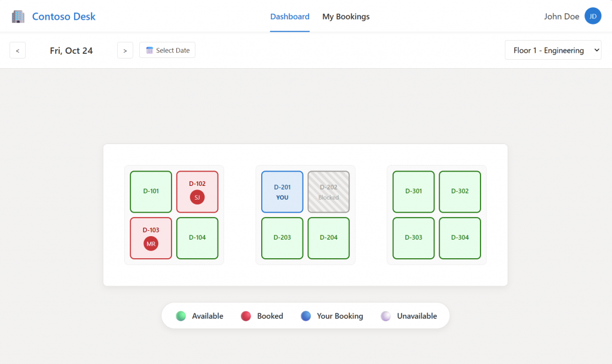Click the blocked desk D-202

coord(329,191)
